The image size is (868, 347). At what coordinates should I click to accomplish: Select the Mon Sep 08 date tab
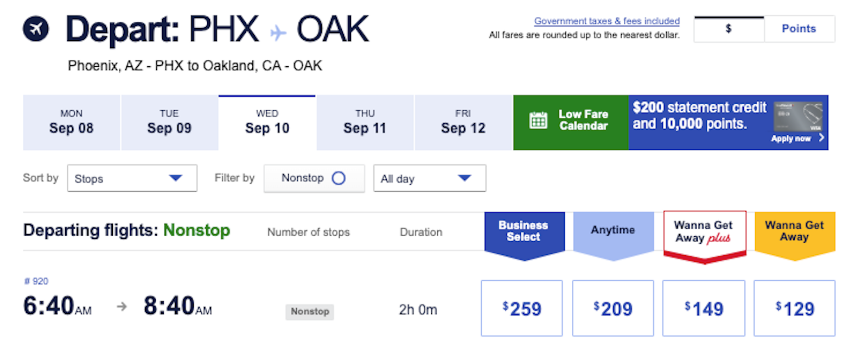[x=72, y=123]
